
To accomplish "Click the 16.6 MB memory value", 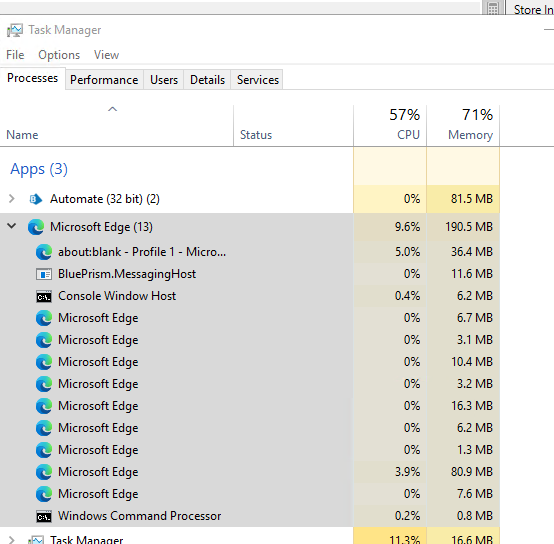I will [472, 539].
